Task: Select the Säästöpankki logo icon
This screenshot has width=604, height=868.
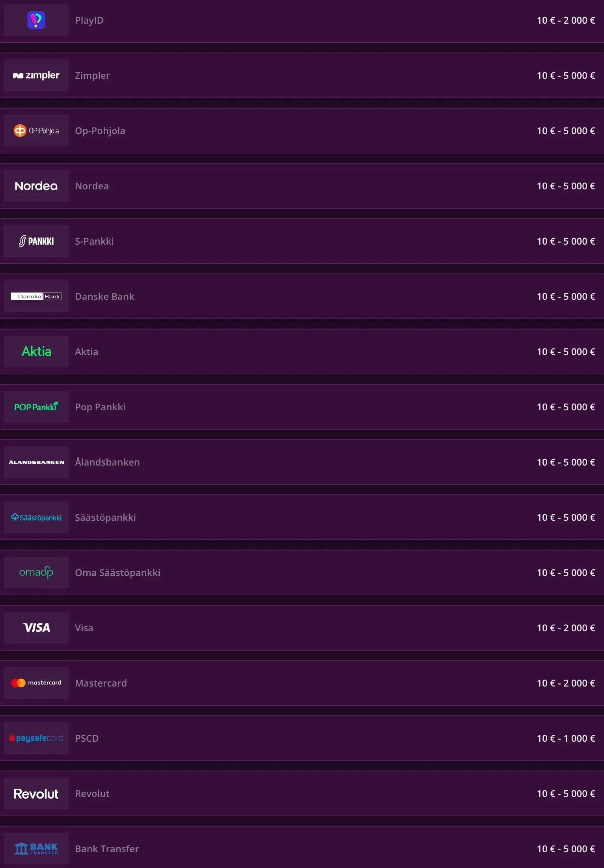Action: (x=36, y=517)
